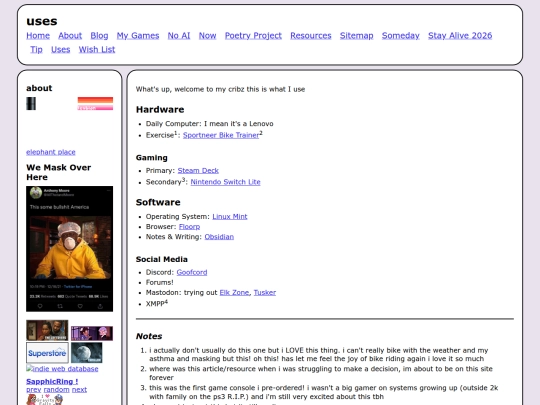Click the Social Media heading
Image resolution: width=540 pixels, height=405 pixels.
162,259
